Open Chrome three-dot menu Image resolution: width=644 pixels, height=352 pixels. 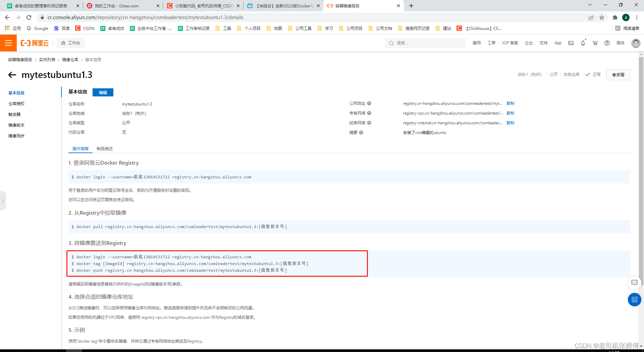(x=637, y=17)
